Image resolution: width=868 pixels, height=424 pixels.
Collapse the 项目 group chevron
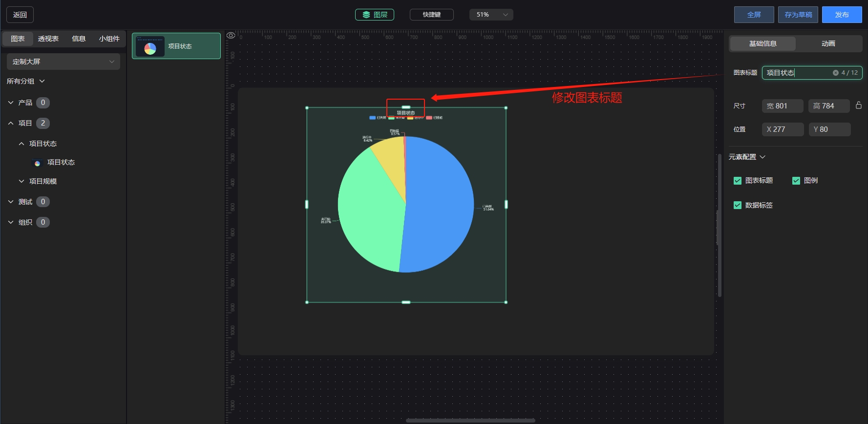[x=11, y=123]
